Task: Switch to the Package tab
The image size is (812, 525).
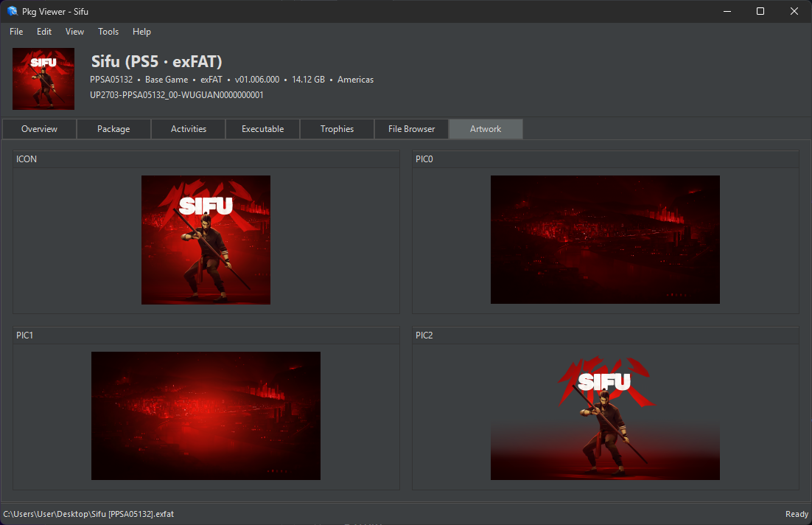Action: tap(113, 129)
